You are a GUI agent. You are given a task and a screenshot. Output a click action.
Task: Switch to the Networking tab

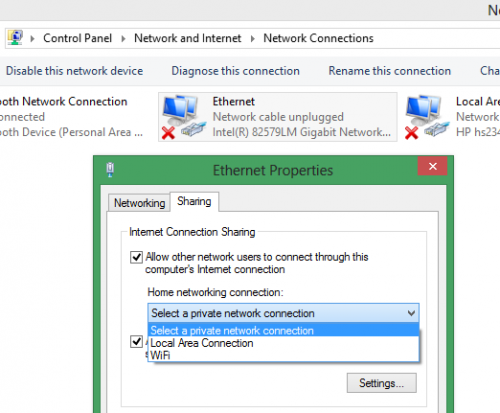pos(139,203)
